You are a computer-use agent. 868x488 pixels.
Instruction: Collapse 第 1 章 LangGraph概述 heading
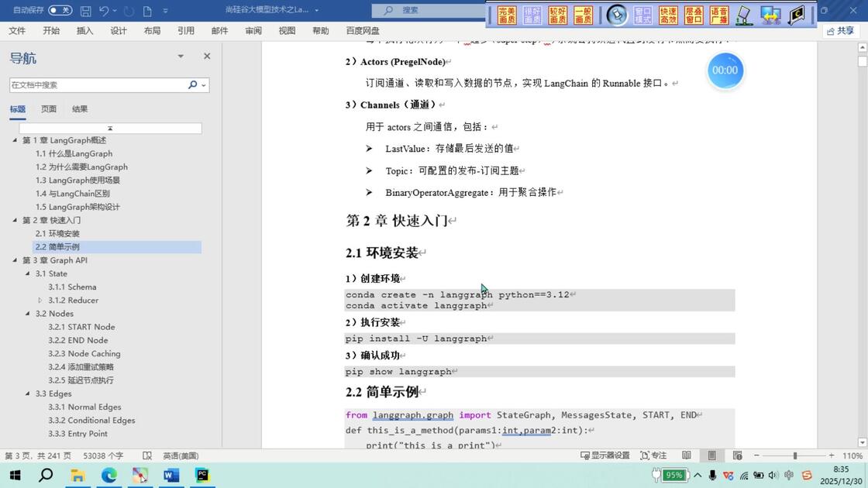[15, 140]
